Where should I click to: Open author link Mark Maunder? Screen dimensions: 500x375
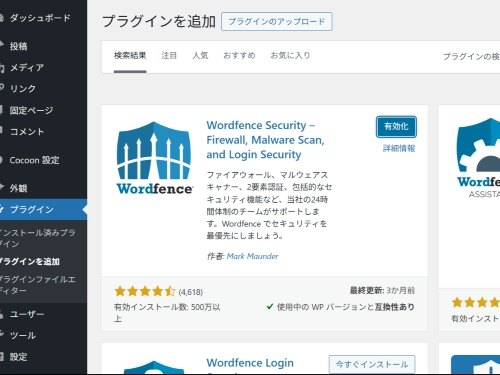click(252, 256)
